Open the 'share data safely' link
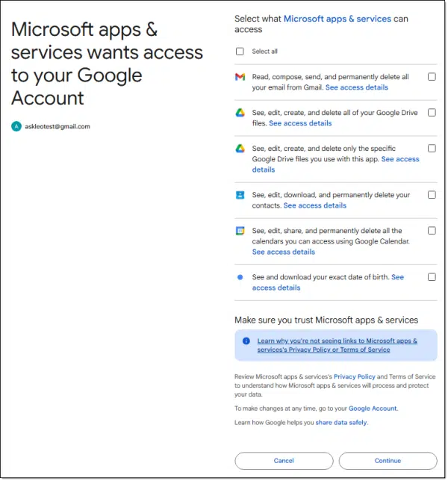 pyautogui.click(x=341, y=423)
